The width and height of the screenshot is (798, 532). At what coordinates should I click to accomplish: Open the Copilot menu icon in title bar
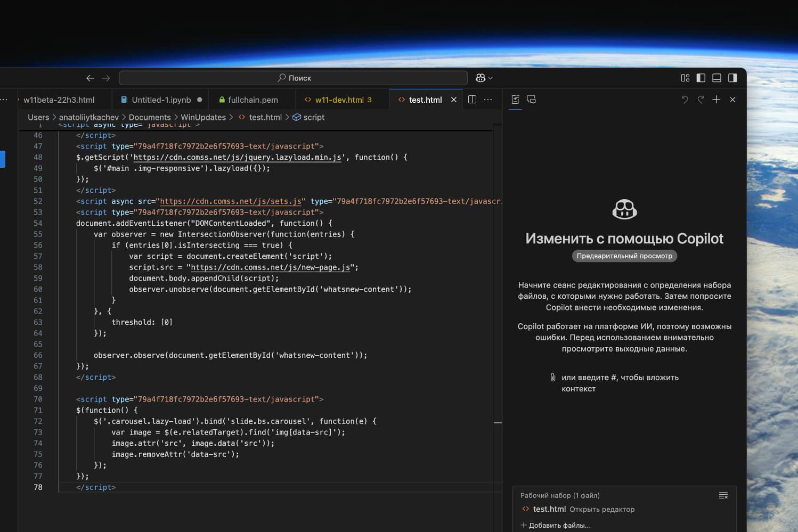[481, 78]
